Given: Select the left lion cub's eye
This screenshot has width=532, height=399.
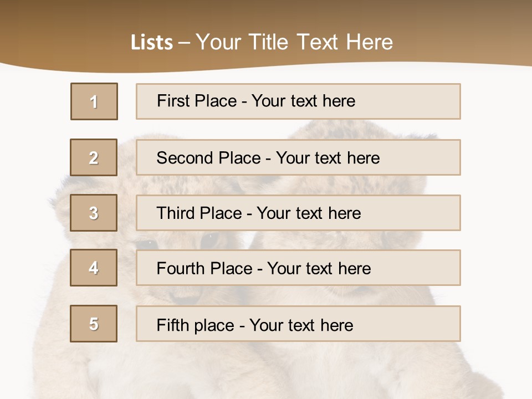Looking at the screenshot, I should tap(147, 244).
